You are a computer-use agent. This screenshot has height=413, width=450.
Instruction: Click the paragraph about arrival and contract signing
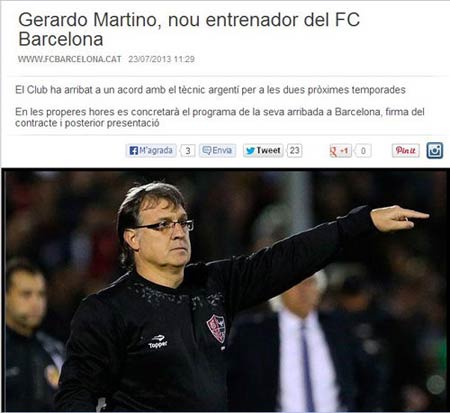[220, 117]
